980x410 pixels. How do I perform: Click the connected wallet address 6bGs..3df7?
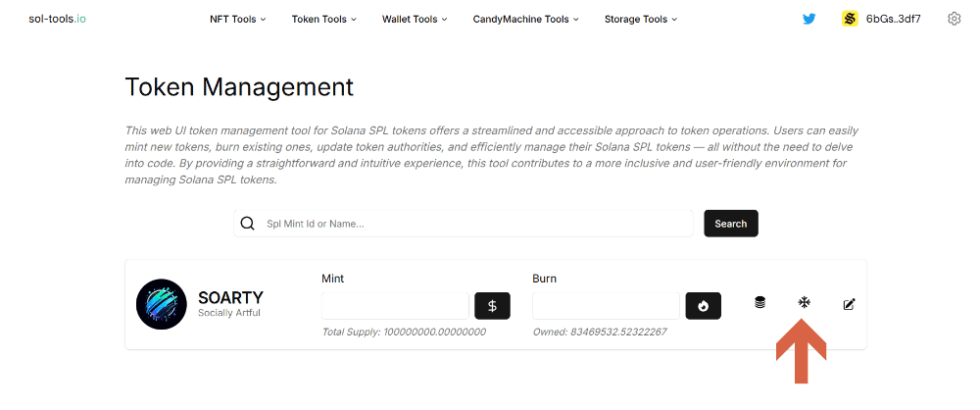pos(893,19)
